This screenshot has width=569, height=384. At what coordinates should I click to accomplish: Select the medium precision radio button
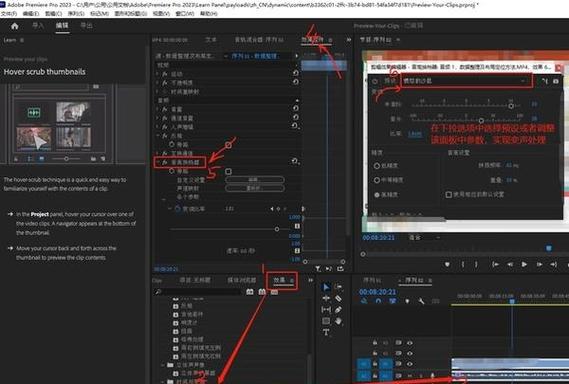[x=377, y=180]
